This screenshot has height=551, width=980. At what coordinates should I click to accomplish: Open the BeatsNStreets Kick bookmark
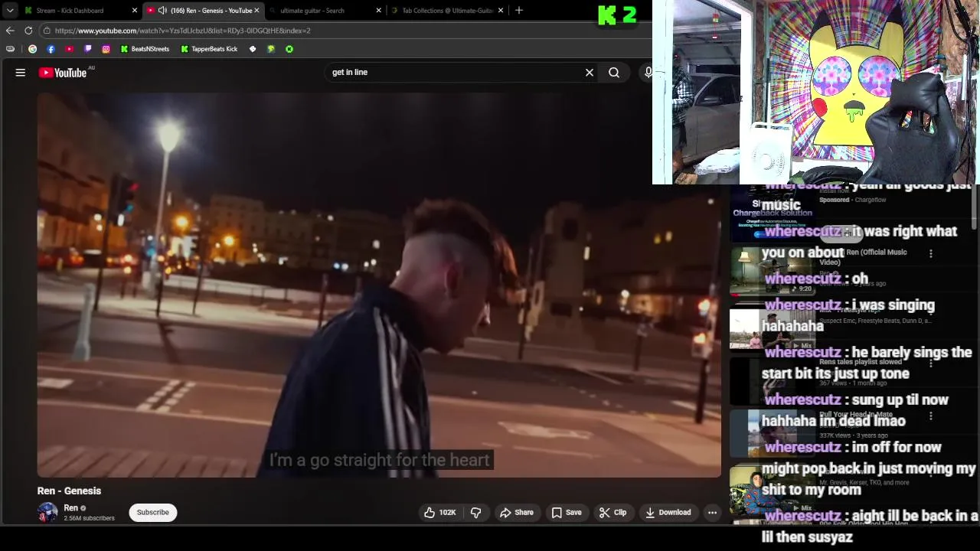(x=145, y=49)
